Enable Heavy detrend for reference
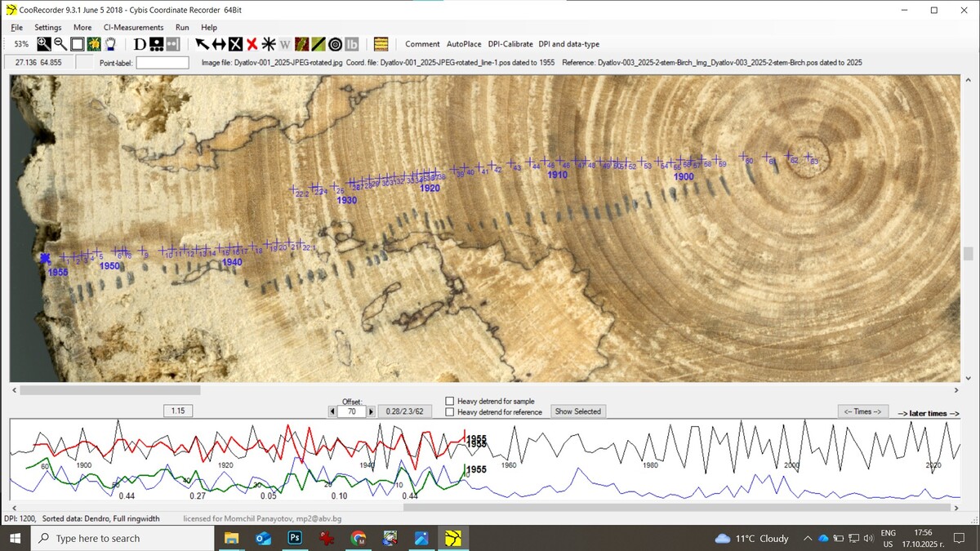Image resolution: width=980 pixels, height=551 pixels. pyautogui.click(x=450, y=412)
